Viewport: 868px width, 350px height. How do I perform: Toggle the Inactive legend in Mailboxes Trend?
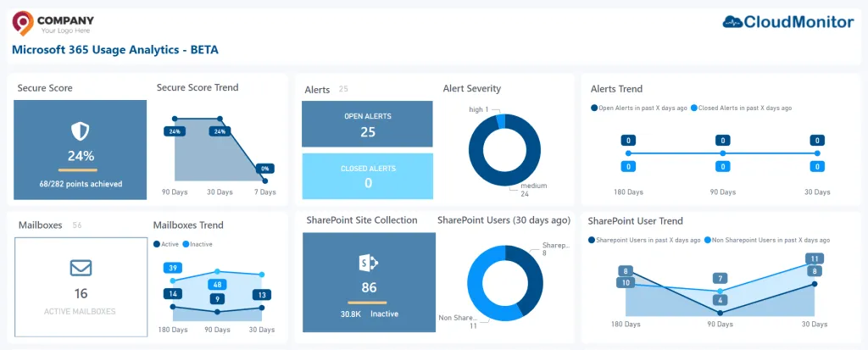[197, 244]
